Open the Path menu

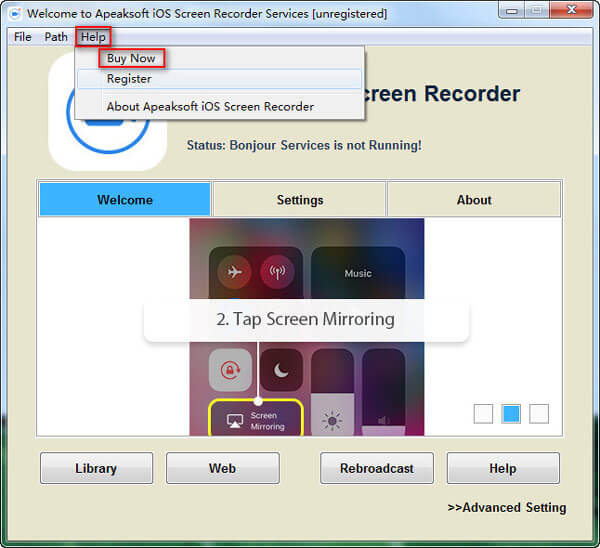(56, 37)
